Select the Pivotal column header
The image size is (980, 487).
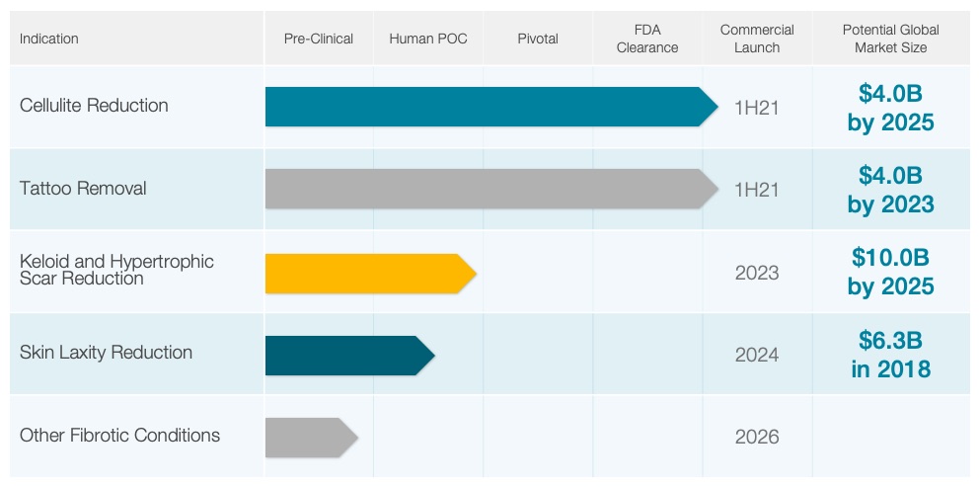(x=538, y=39)
